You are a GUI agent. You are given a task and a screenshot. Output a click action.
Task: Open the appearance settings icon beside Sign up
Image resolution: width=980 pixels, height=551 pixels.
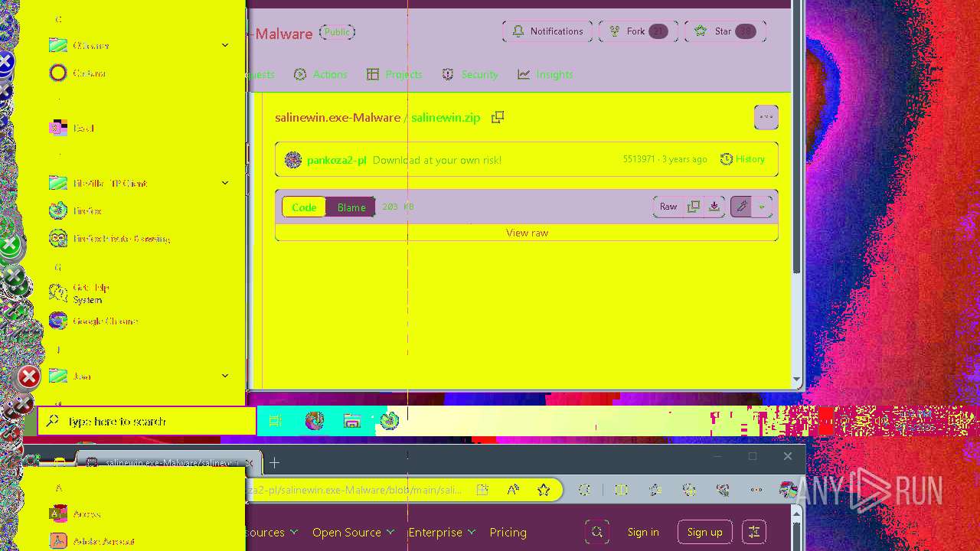point(754,532)
